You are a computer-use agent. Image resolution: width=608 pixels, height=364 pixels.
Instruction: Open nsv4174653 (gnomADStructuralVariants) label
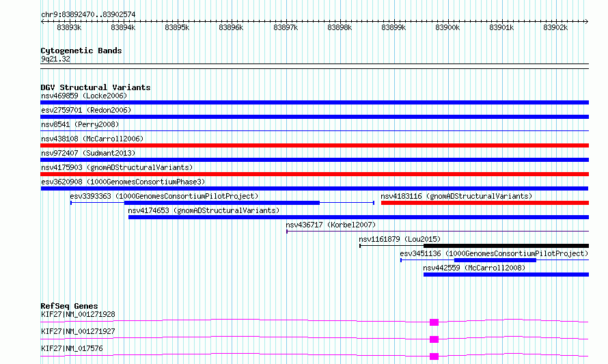tap(204, 210)
